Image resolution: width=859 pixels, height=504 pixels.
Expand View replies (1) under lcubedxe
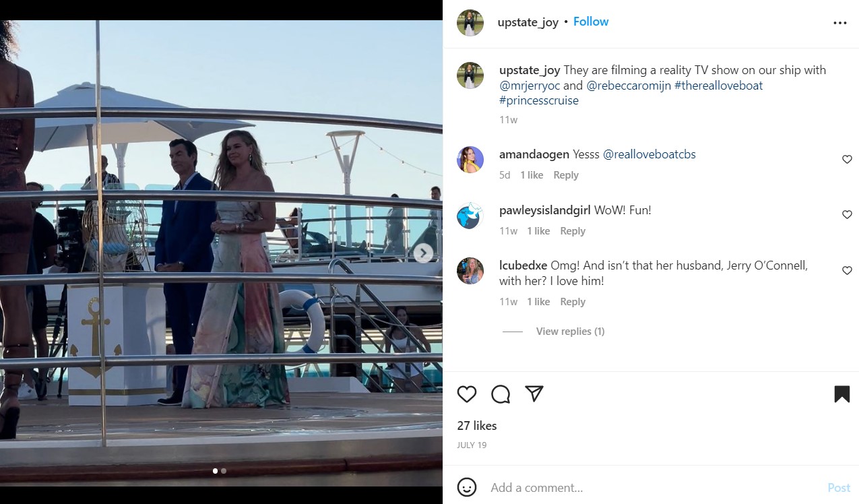pos(570,332)
